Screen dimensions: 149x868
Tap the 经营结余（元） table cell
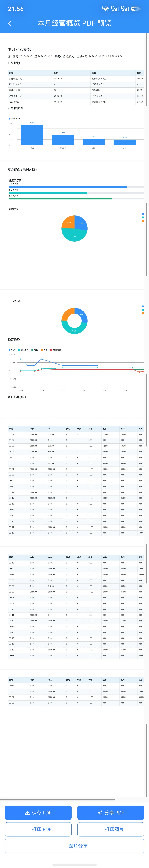(x=113, y=102)
